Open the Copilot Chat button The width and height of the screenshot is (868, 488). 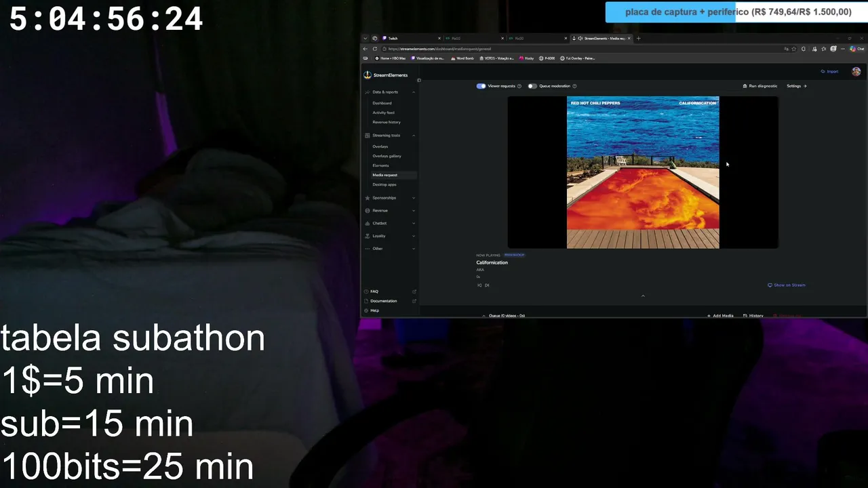point(857,49)
